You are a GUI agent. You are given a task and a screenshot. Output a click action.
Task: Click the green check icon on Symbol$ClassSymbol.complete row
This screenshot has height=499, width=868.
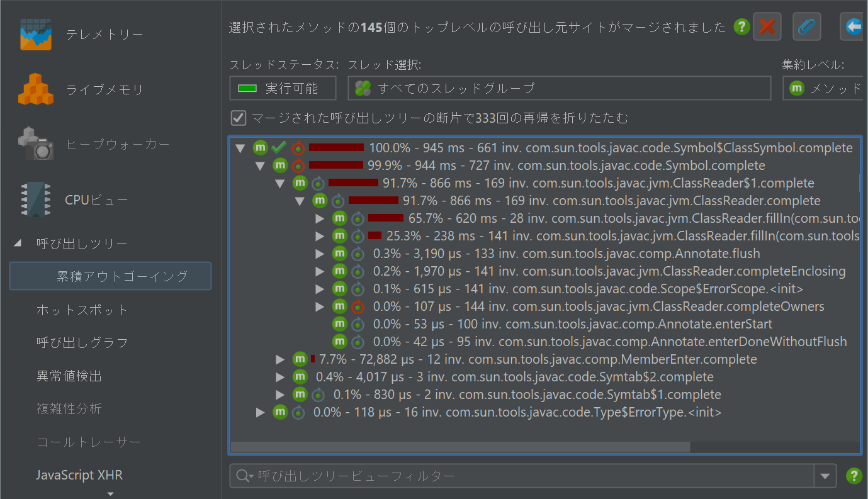tap(279, 148)
